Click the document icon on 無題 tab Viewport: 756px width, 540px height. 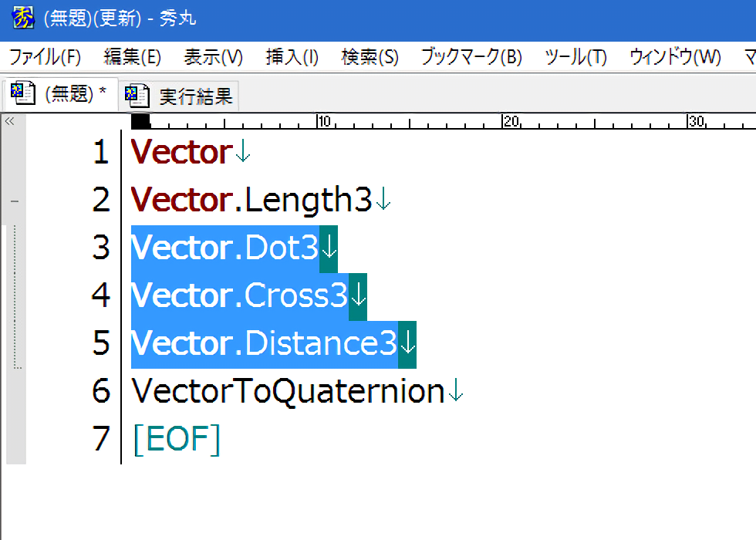tap(23, 94)
